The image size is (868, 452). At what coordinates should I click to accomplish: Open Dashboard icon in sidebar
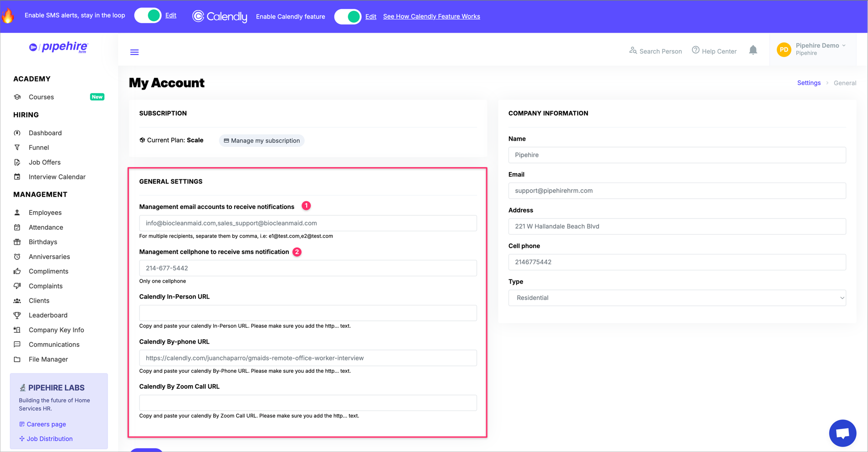coord(17,133)
